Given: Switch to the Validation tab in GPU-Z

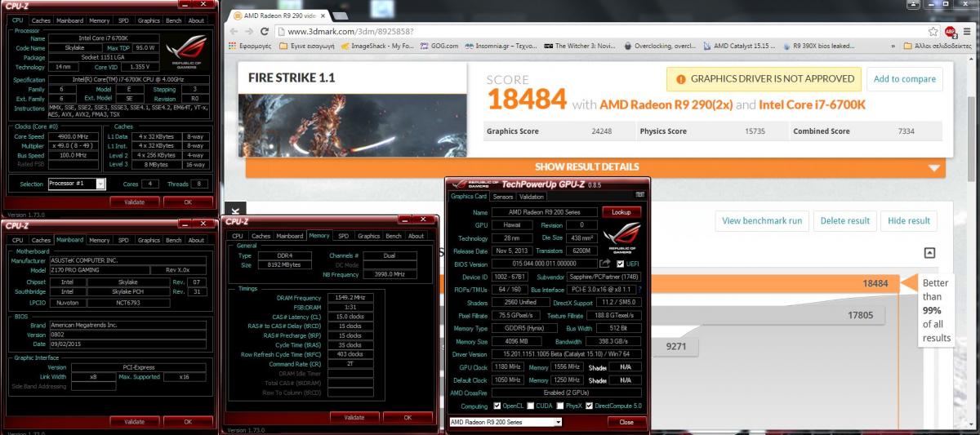Looking at the screenshot, I should point(531,197).
